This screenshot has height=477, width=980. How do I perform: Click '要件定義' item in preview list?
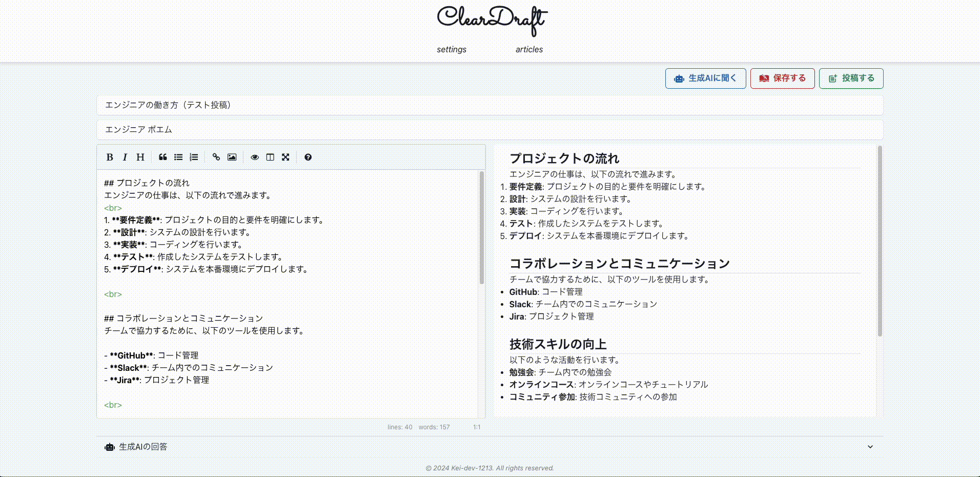[608, 187]
